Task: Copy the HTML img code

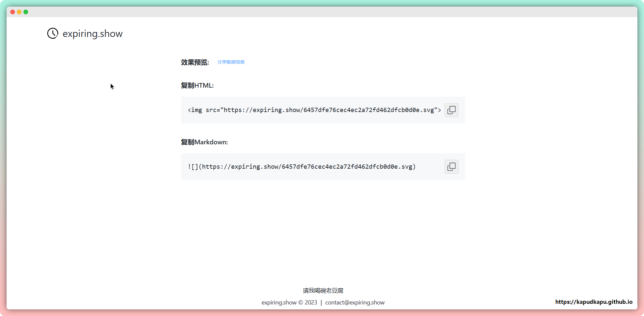Action: pyautogui.click(x=451, y=110)
